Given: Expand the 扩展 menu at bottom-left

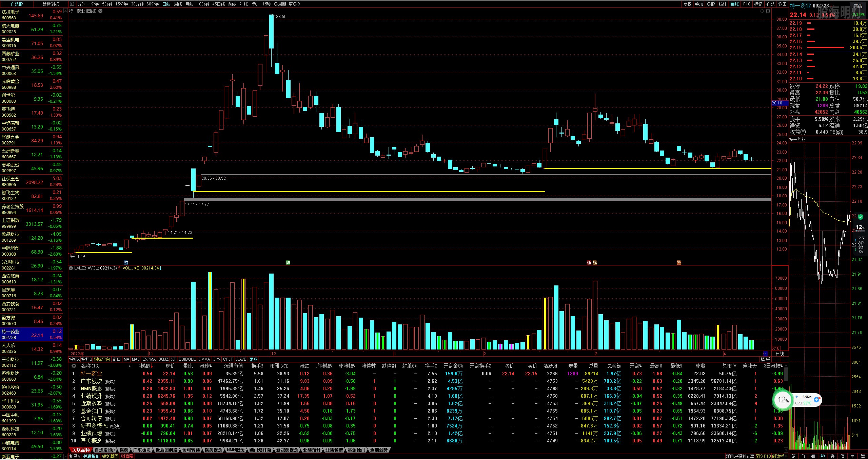Looking at the screenshot, I should pyautogui.click(x=75, y=457).
